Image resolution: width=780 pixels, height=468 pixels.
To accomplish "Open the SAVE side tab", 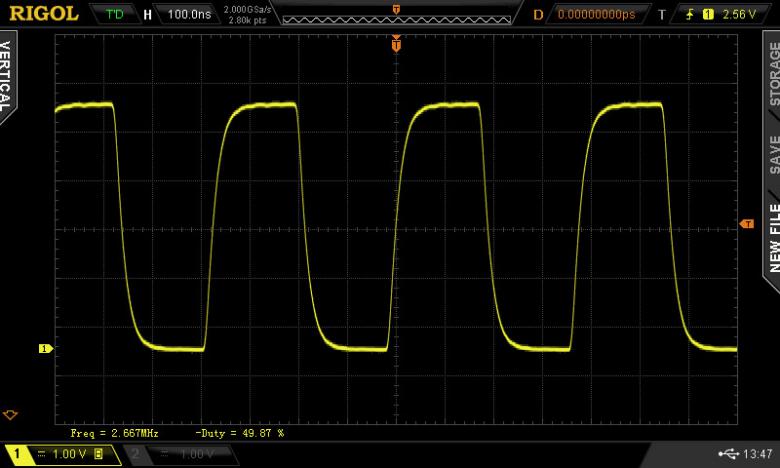I will tap(772, 155).
